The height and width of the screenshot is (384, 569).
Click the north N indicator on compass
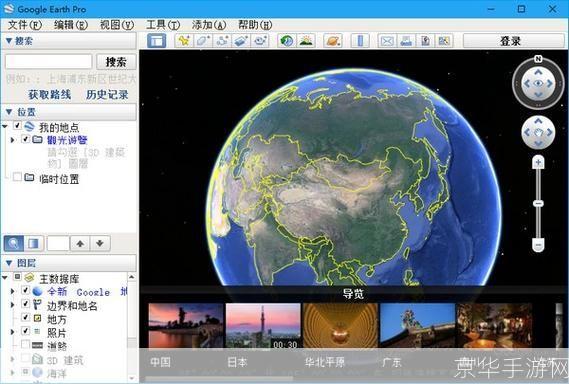coord(538,59)
